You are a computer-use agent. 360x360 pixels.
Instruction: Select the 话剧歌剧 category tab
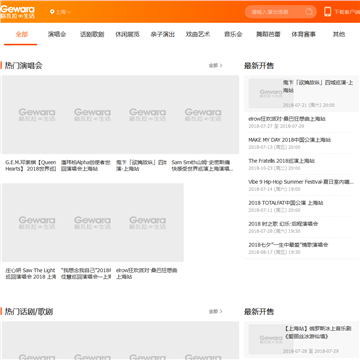tap(92, 34)
